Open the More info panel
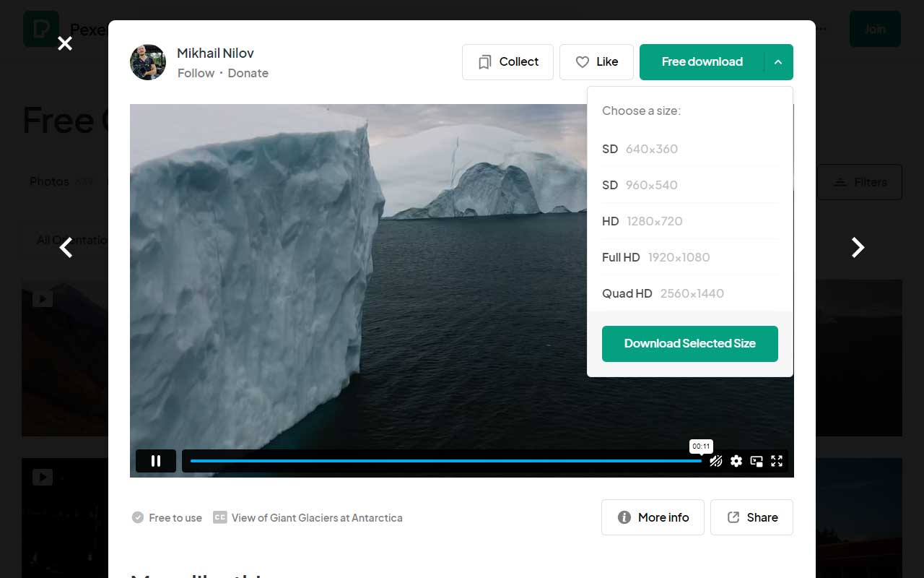924x578 pixels. 653,517
